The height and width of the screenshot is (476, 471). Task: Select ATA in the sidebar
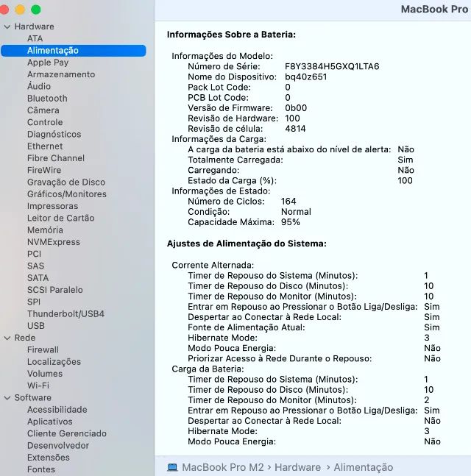coord(35,38)
